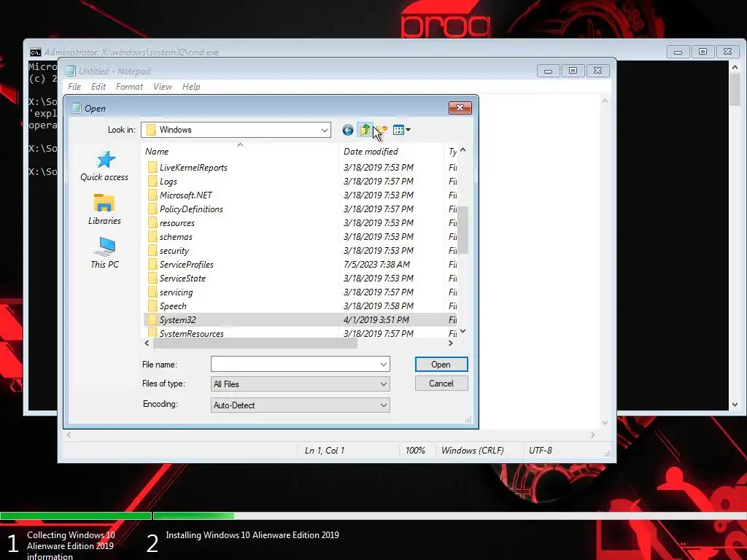
Task: Maximize the Notepad window
Action: point(573,71)
